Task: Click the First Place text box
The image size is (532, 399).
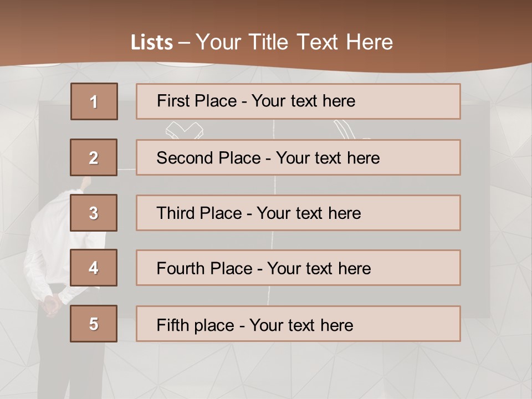Action: click(x=298, y=101)
